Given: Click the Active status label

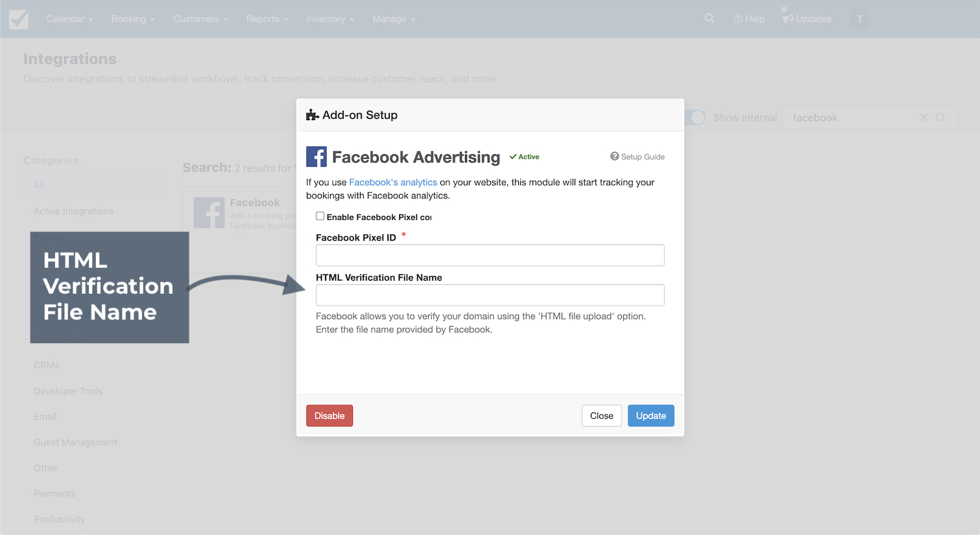Looking at the screenshot, I should tap(525, 157).
